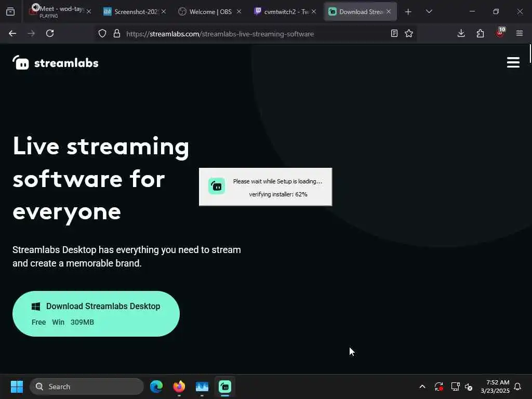Viewport: 532px width, 399px height.
Task: Open Firefox View icon at tab bar left
Action: point(10,11)
